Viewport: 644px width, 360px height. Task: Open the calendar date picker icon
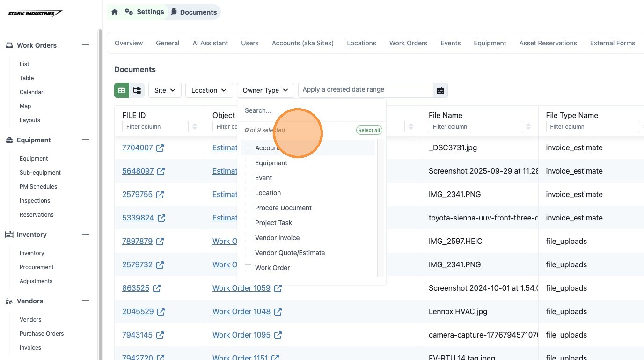click(440, 90)
